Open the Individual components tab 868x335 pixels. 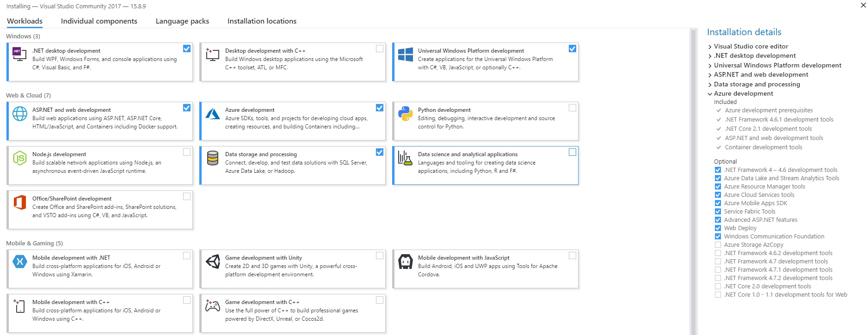[x=99, y=21]
